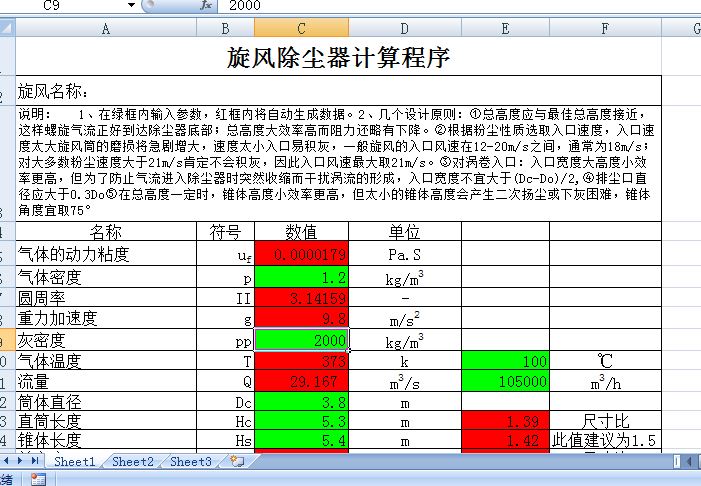Screen dimensions: 701x486
Task: Click the red cell with value 373
Action: [301, 360]
